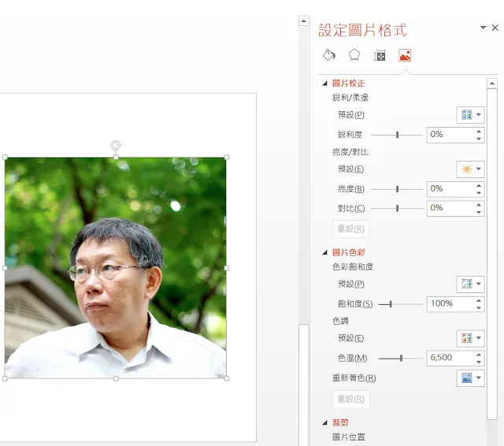Viewport: 504px width, 446px height.
Task: Select the Picture tab icon
Action: (x=405, y=55)
